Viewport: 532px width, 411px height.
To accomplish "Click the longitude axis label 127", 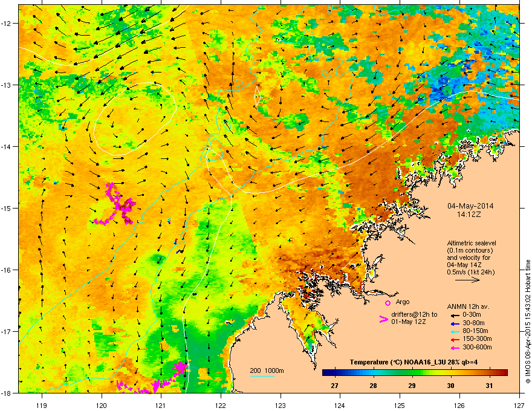I will pyautogui.click(x=519, y=405).
